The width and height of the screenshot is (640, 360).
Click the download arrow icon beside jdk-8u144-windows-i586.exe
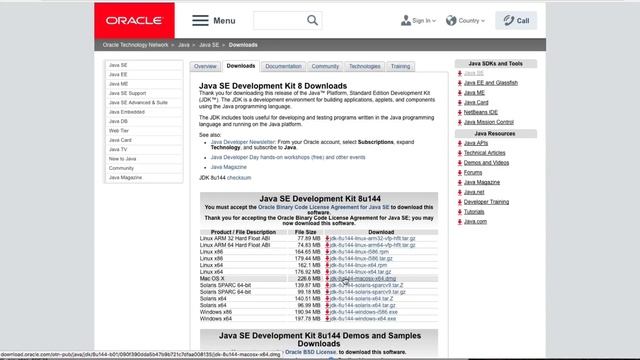tap(327, 312)
